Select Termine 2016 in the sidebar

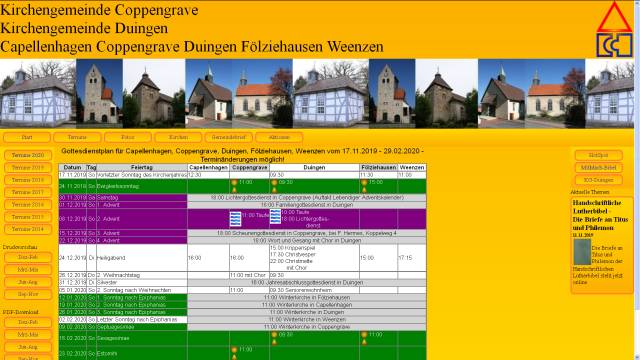[x=28, y=204]
